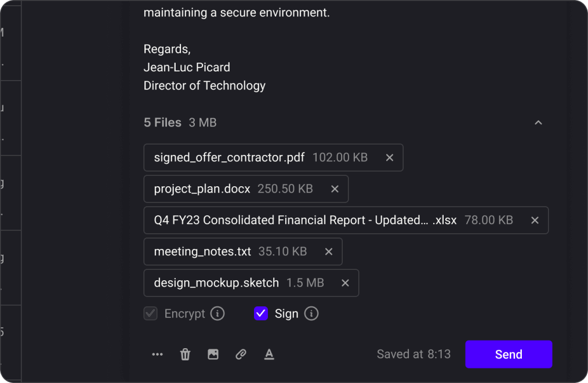Viewport: 588px width, 383px height.
Task: Open text formatting options
Action: (x=269, y=354)
